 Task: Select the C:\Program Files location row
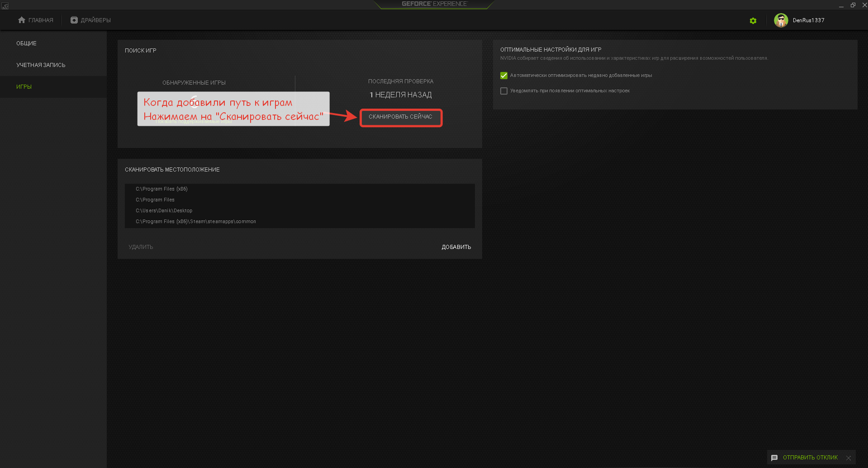tap(300, 200)
